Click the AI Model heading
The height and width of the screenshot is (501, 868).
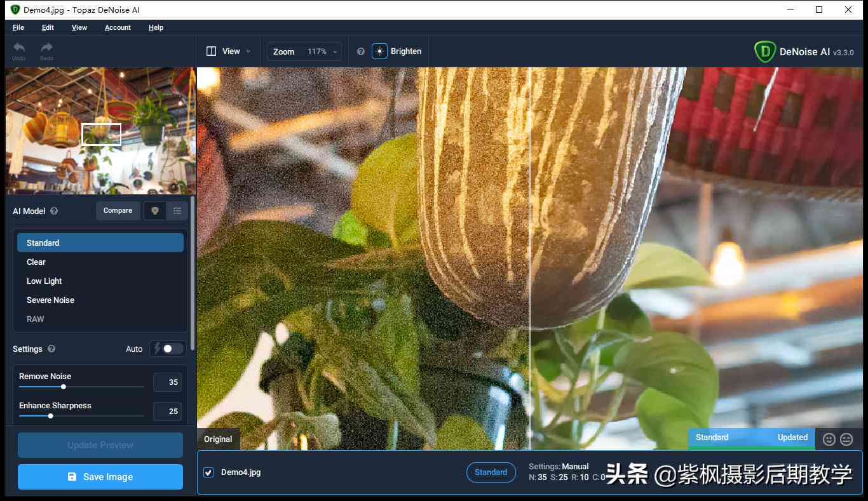click(x=29, y=211)
